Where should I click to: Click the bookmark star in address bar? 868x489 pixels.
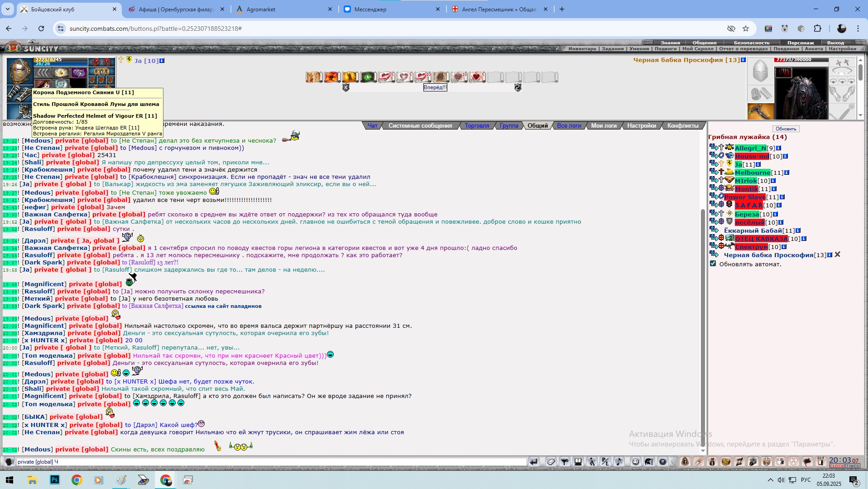click(x=746, y=29)
